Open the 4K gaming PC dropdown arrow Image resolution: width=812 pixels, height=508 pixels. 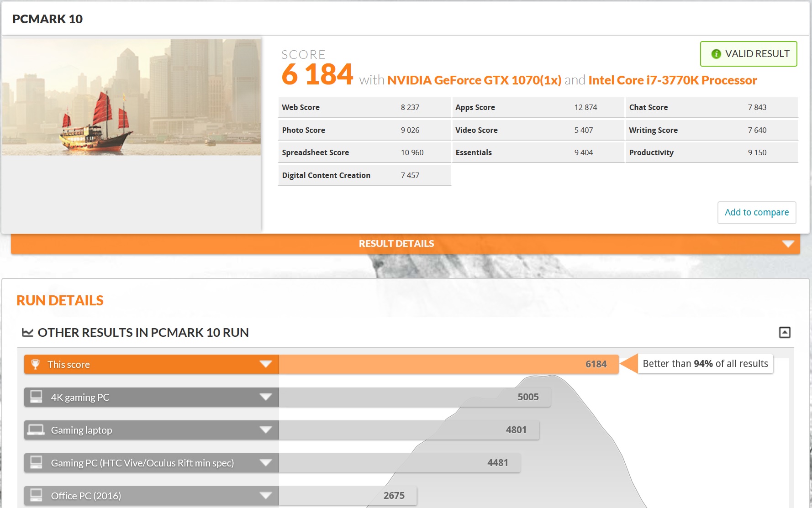click(266, 397)
